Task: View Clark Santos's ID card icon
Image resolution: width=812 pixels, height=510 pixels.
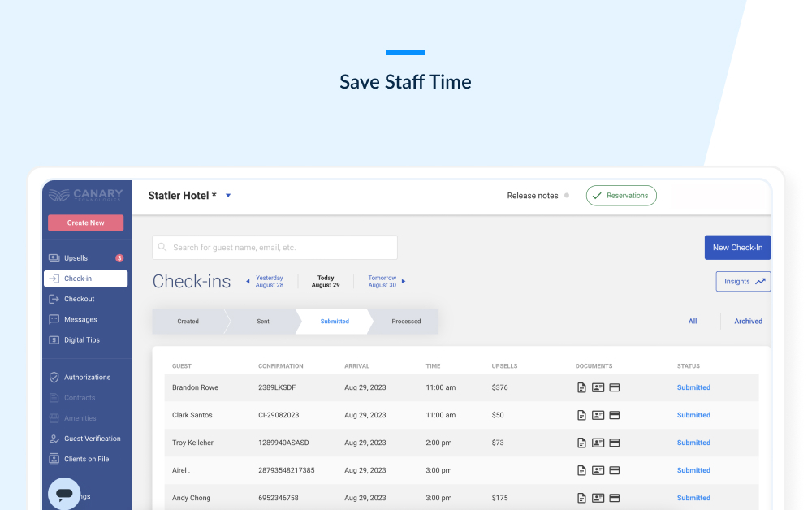Action: [598, 415]
